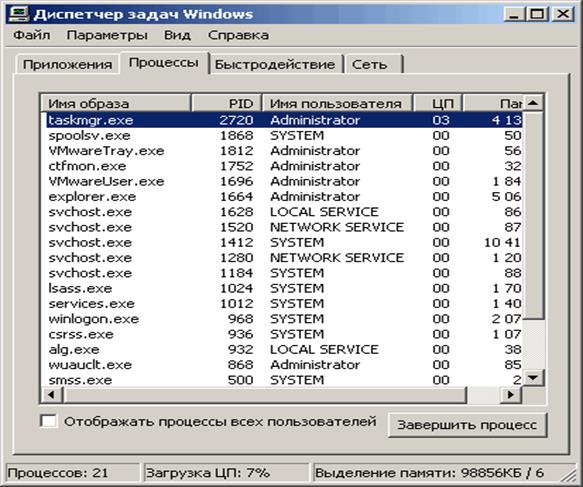This screenshot has width=583, height=487.
Task: Click the horizontal scrollbar right arrow
Action: (x=511, y=394)
